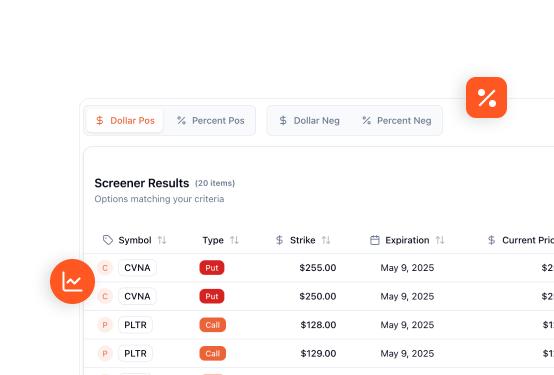The image size is (554, 375).
Task: Click the orange percent floating icon
Action: (486, 98)
